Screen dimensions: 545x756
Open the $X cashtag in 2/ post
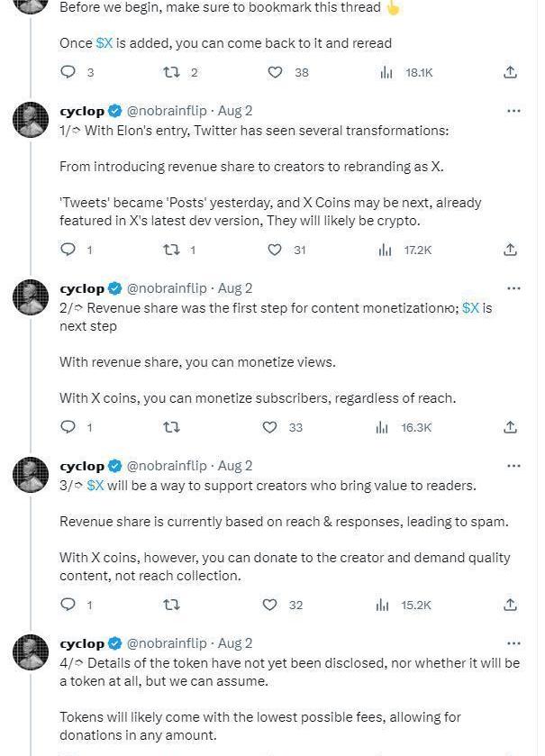[x=470, y=308]
